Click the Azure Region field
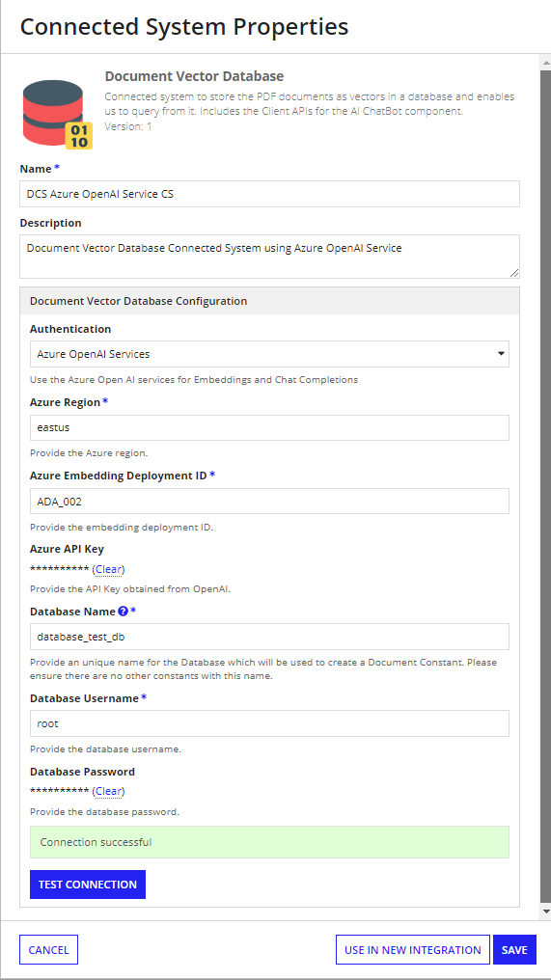This screenshot has height=980, width=551. [x=269, y=427]
